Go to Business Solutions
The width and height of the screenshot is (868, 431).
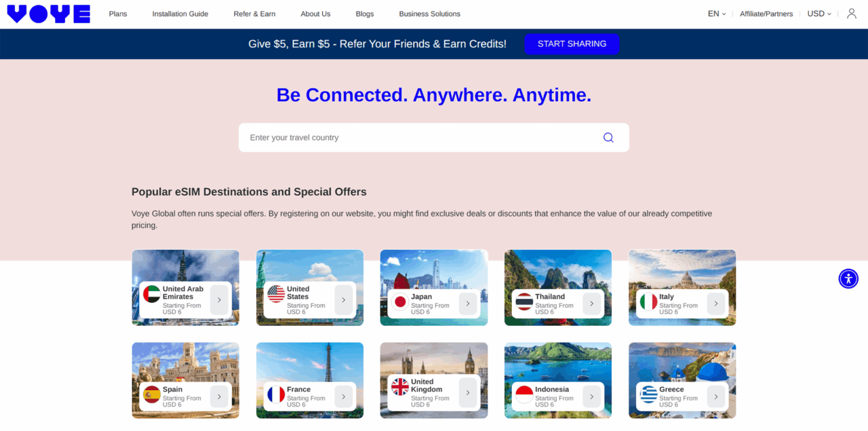429,14
